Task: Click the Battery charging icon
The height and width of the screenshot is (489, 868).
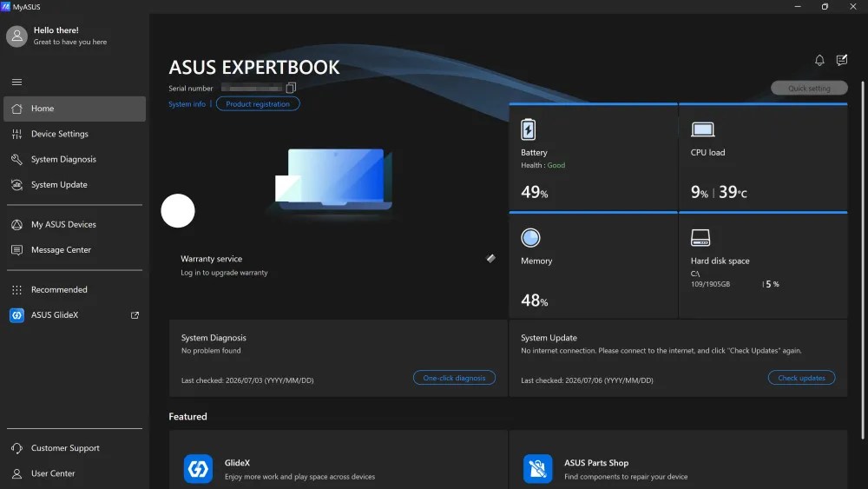Action: click(x=528, y=129)
